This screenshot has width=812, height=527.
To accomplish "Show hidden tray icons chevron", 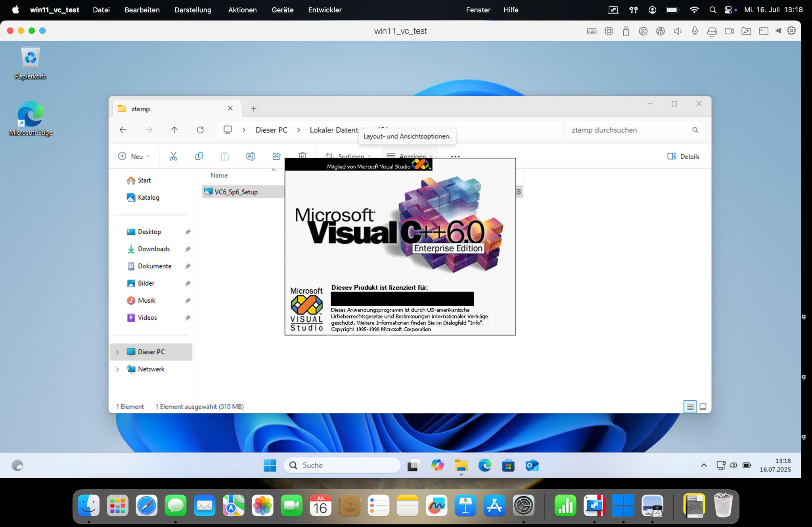I will click(x=704, y=465).
